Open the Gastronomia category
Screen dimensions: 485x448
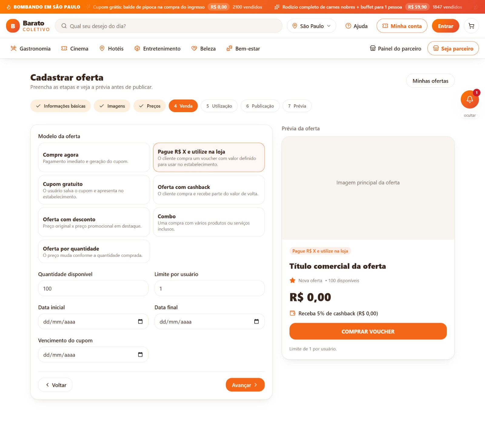30,48
